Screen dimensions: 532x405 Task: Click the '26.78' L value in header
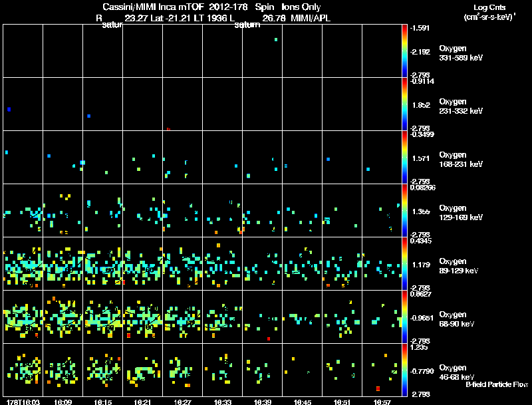pyautogui.click(x=274, y=19)
